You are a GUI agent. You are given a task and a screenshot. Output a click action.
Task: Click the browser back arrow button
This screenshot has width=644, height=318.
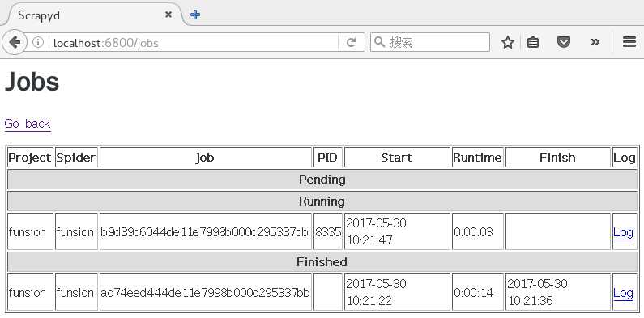(x=15, y=42)
